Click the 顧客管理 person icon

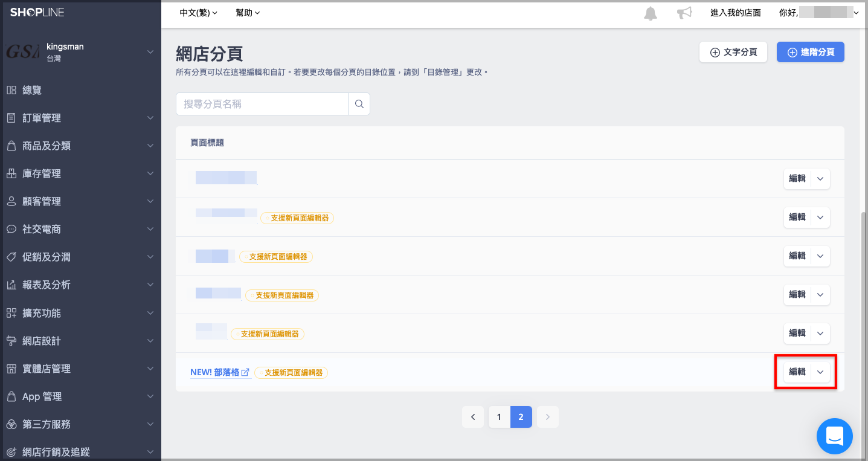pyautogui.click(x=11, y=201)
